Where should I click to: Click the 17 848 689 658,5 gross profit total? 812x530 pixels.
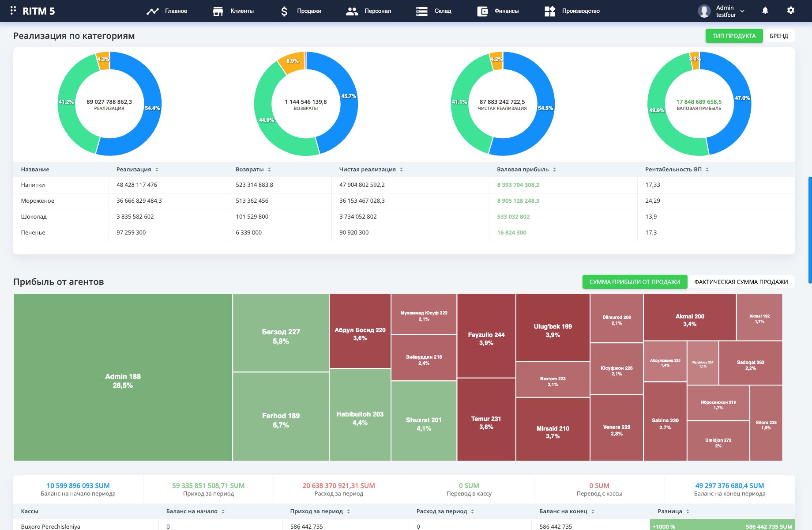coord(699,102)
